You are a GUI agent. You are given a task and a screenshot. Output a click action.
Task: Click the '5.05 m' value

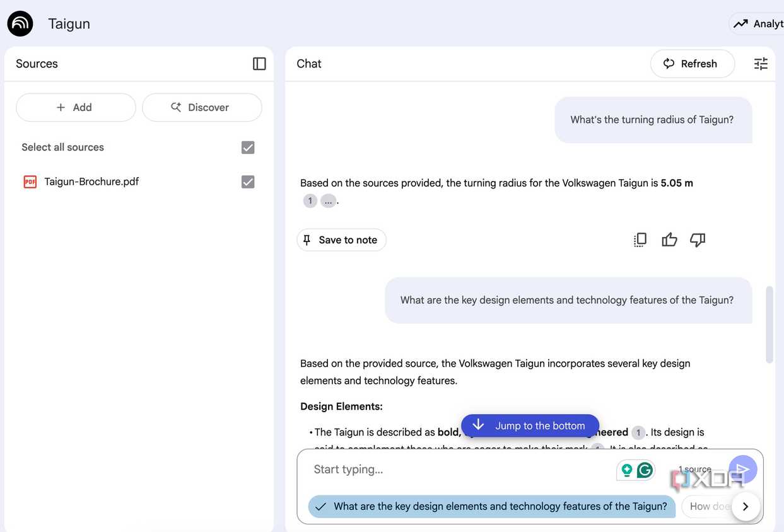tap(677, 183)
